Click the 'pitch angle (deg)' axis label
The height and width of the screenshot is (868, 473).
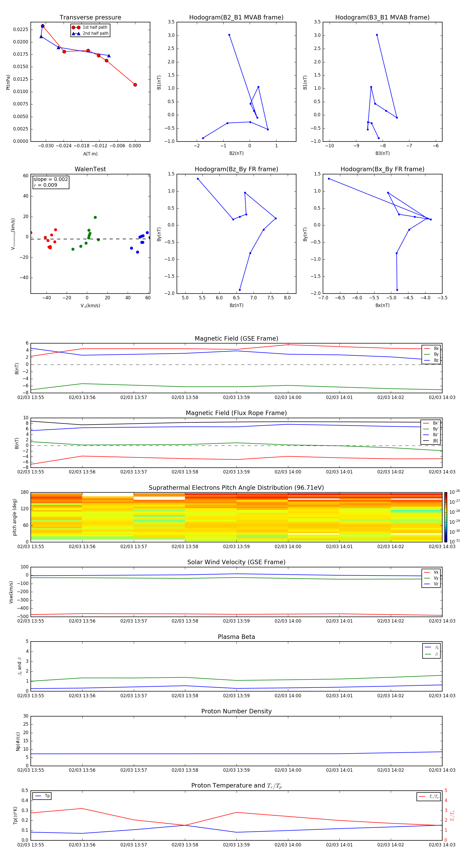pyautogui.click(x=14, y=517)
